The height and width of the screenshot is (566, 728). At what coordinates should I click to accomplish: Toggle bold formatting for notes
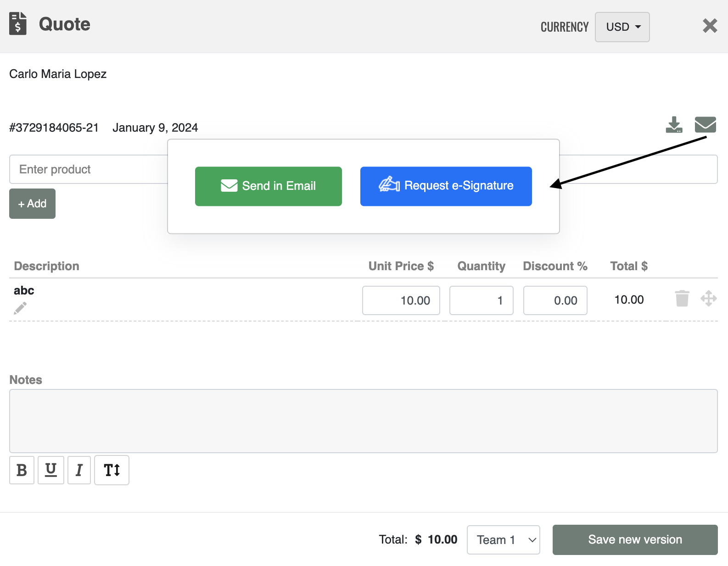click(x=22, y=470)
